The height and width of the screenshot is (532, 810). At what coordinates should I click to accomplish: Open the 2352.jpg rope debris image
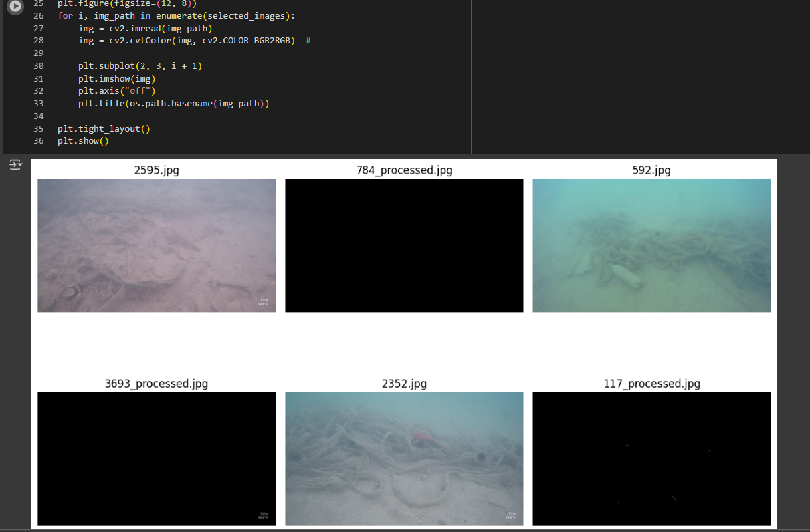point(404,458)
